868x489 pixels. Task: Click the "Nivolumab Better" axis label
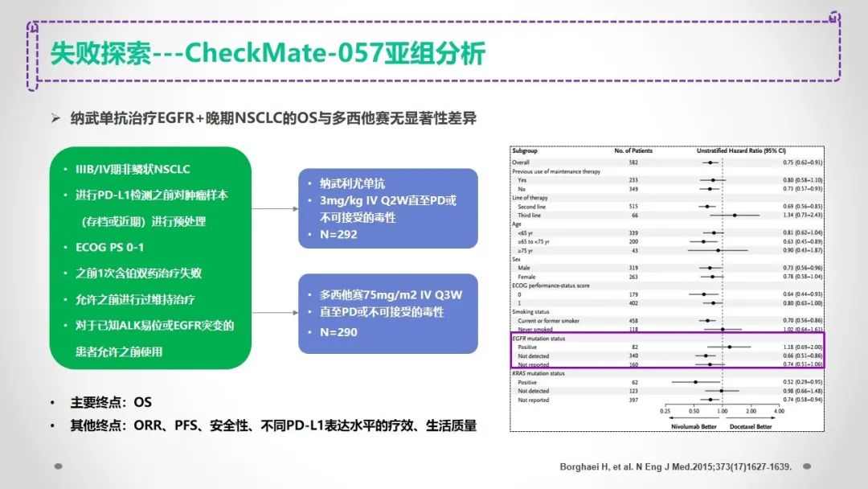coord(694,427)
